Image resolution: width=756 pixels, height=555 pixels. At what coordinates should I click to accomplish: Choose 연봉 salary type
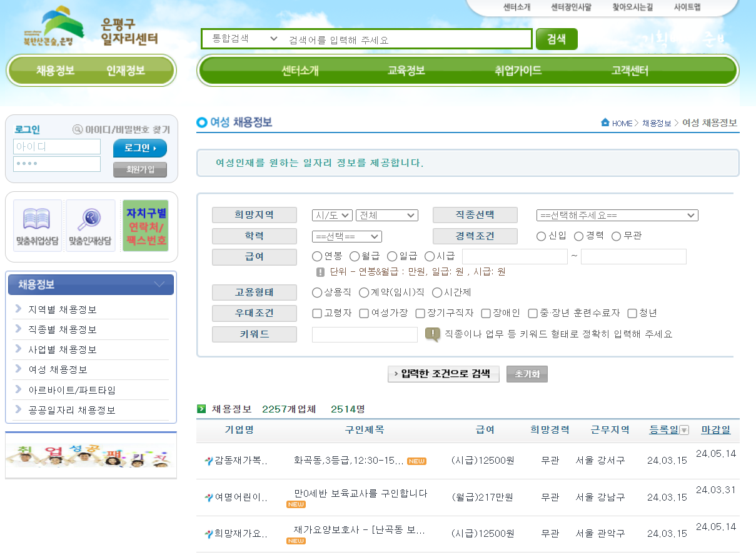point(316,256)
